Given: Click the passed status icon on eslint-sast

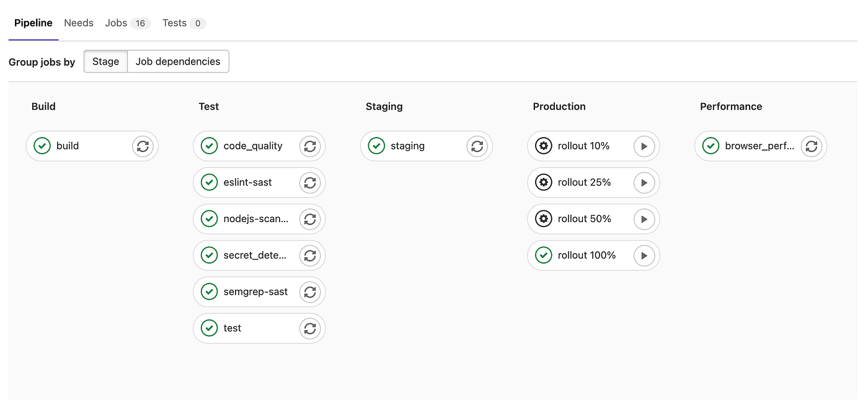Looking at the screenshot, I should coord(209,182).
